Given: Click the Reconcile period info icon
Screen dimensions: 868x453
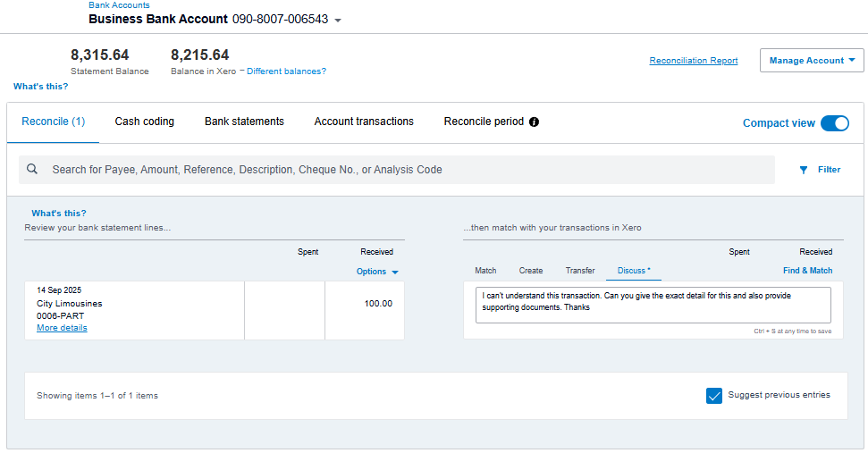Looking at the screenshot, I should [534, 122].
